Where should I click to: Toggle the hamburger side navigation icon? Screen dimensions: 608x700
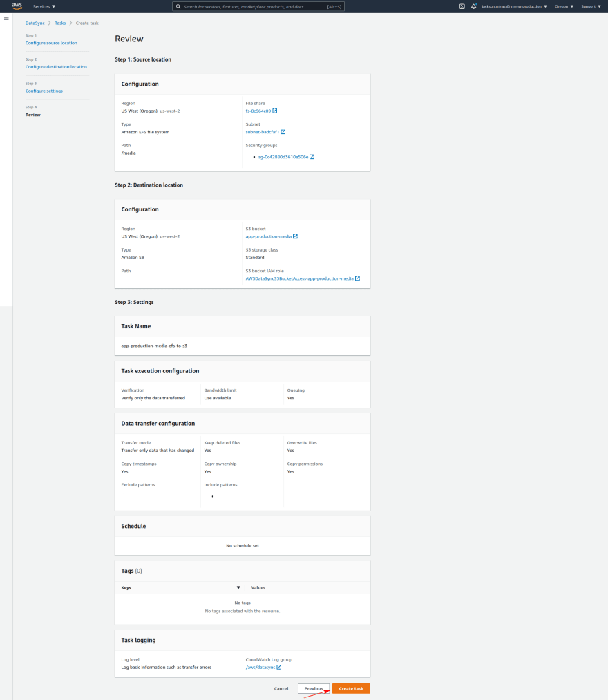(x=6, y=19)
